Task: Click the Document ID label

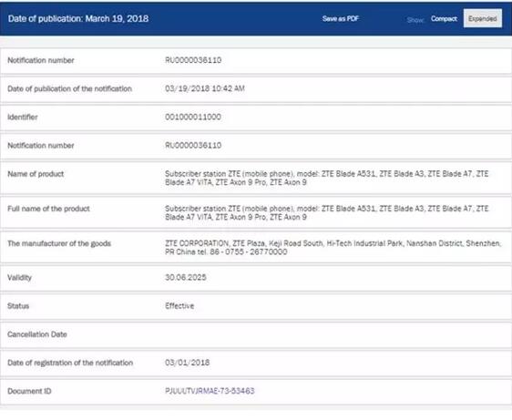Action: [x=29, y=391]
